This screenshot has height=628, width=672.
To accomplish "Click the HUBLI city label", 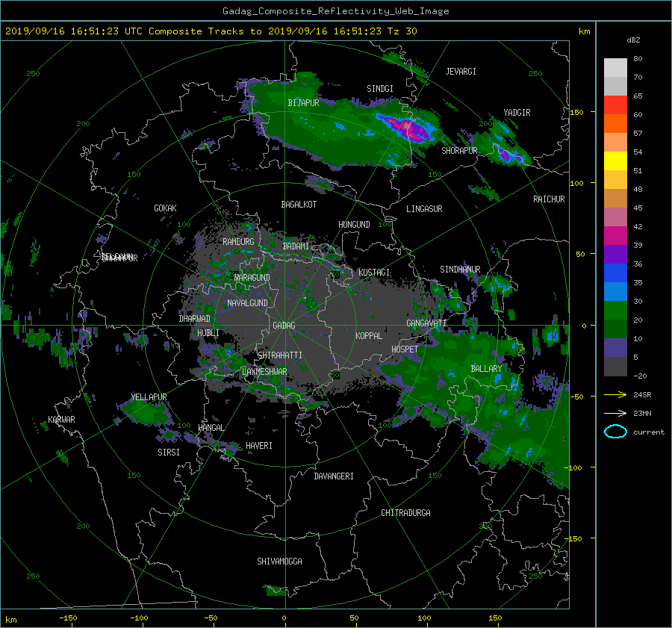I will click(x=208, y=333).
